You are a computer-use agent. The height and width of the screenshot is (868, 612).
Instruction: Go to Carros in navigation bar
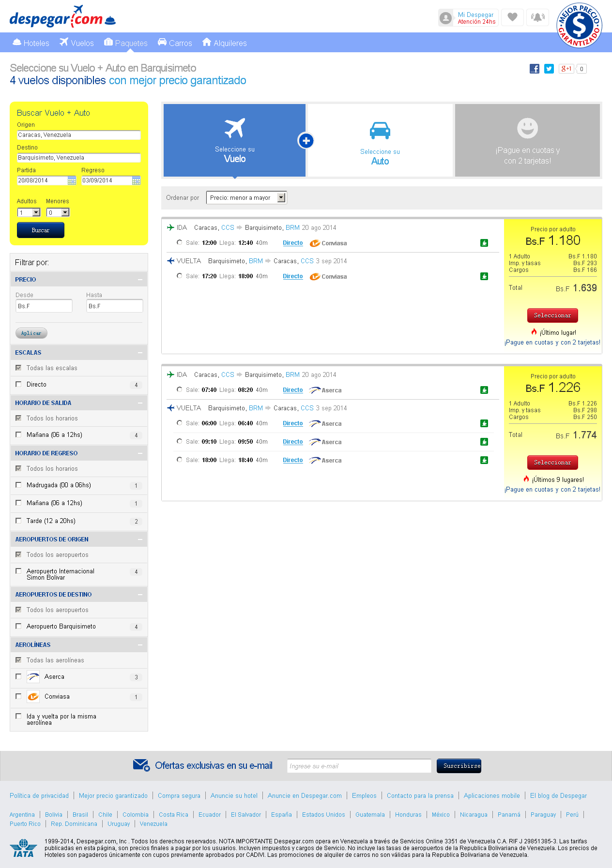point(175,43)
